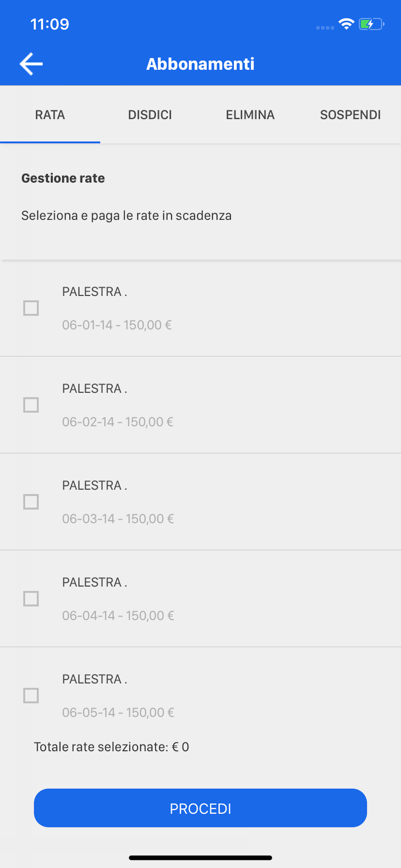Tap the 06-01-14 - 150,00 € amount text
This screenshot has height=868, width=401.
point(117,325)
